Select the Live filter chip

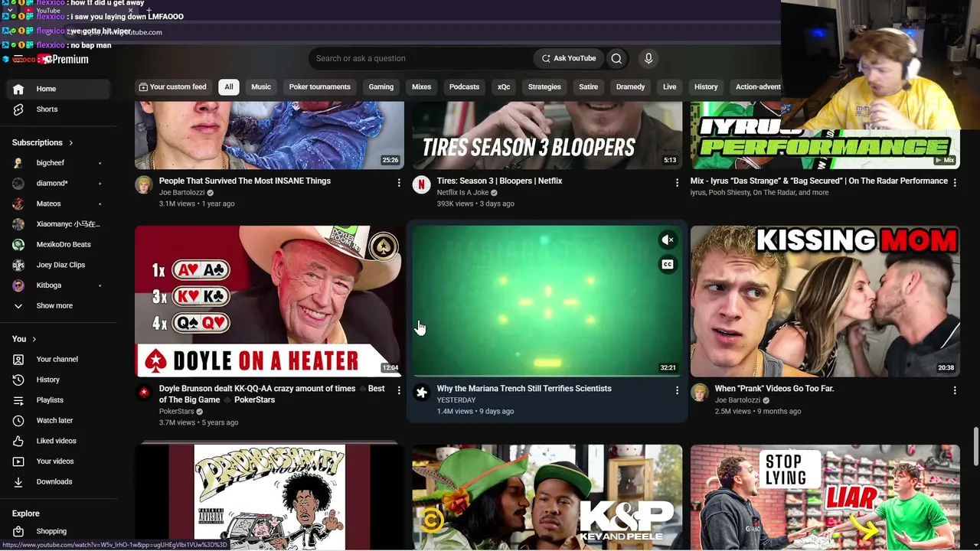(669, 87)
